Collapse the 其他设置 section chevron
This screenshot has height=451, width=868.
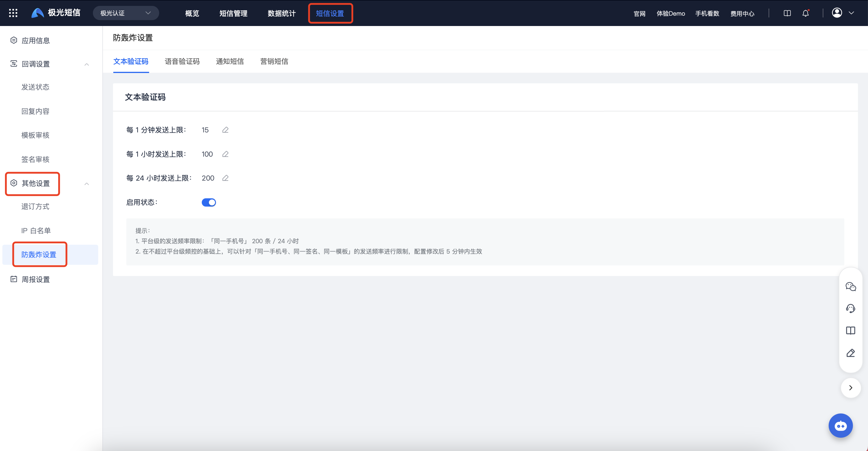[87, 184]
